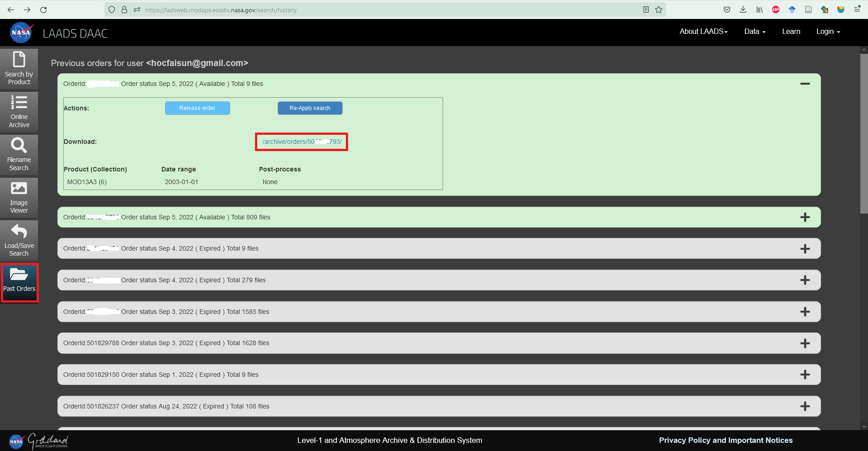Expand the order with Total 809 files
This screenshot has width=868, height=451.
tap(805, 217)
